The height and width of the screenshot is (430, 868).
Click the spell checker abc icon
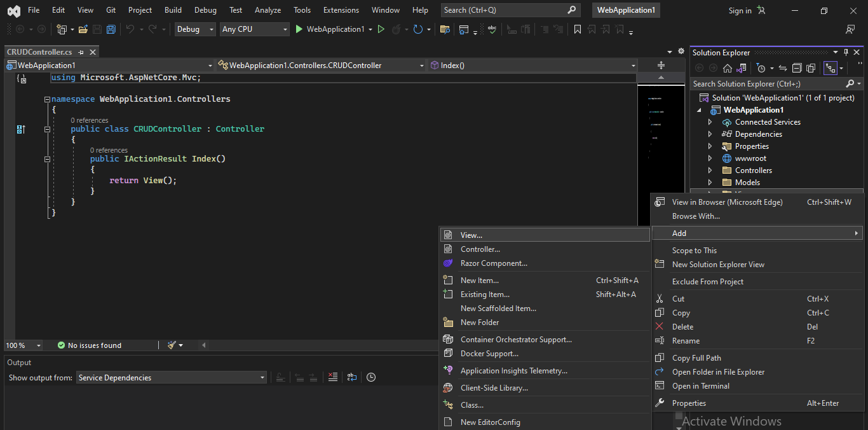(492, 29)
